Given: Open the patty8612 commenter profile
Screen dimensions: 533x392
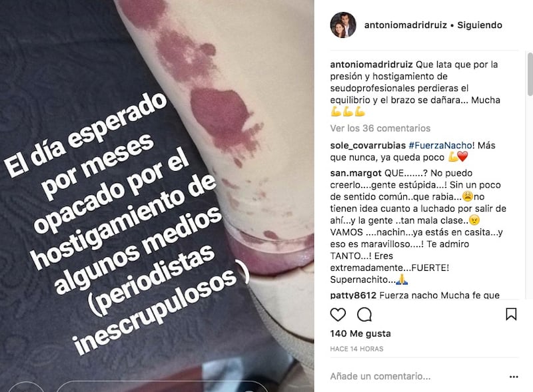Looking at the screenshot, I should [x=353, y=295].
